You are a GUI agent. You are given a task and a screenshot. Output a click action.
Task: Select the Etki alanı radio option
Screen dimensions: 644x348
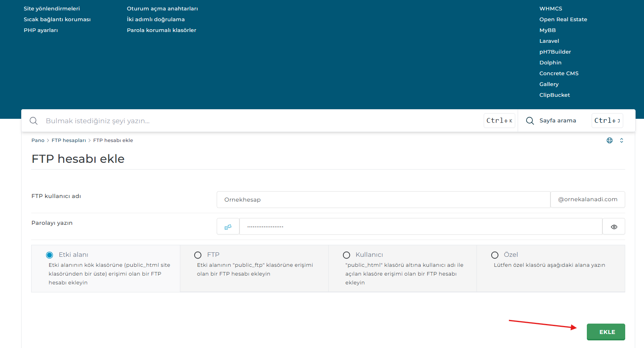tap(50, 255)
